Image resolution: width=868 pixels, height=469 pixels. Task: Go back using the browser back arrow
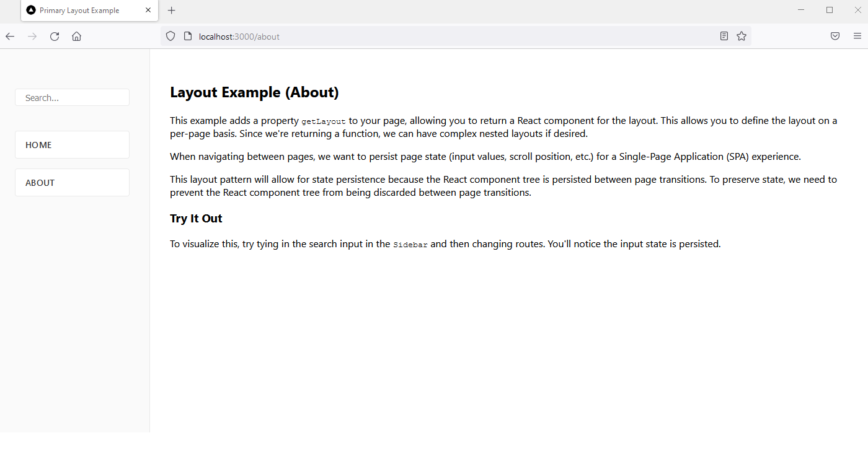tap(10, 37)
